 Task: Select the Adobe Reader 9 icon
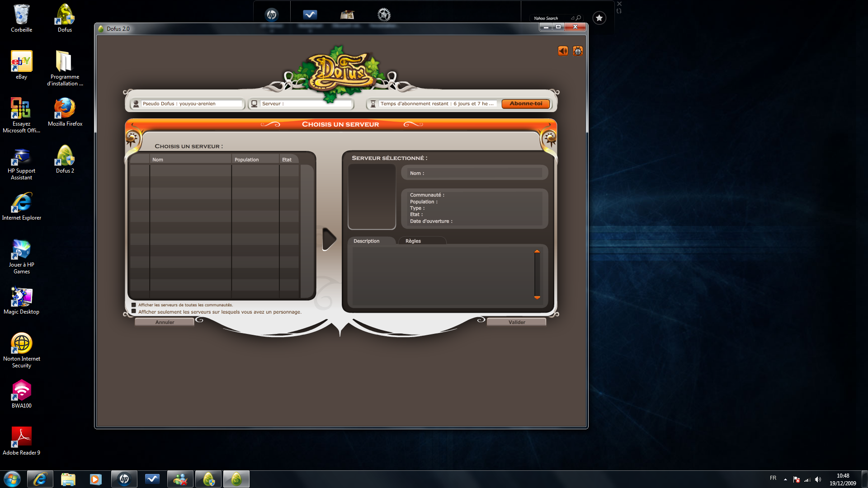pyautogui.click(x=21, y=441)
